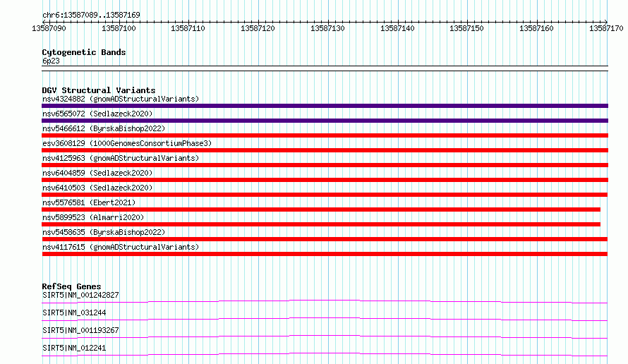The image size is (628, 364).
Task: Click the red bar for nsv6410503
Action: (325, 195)
